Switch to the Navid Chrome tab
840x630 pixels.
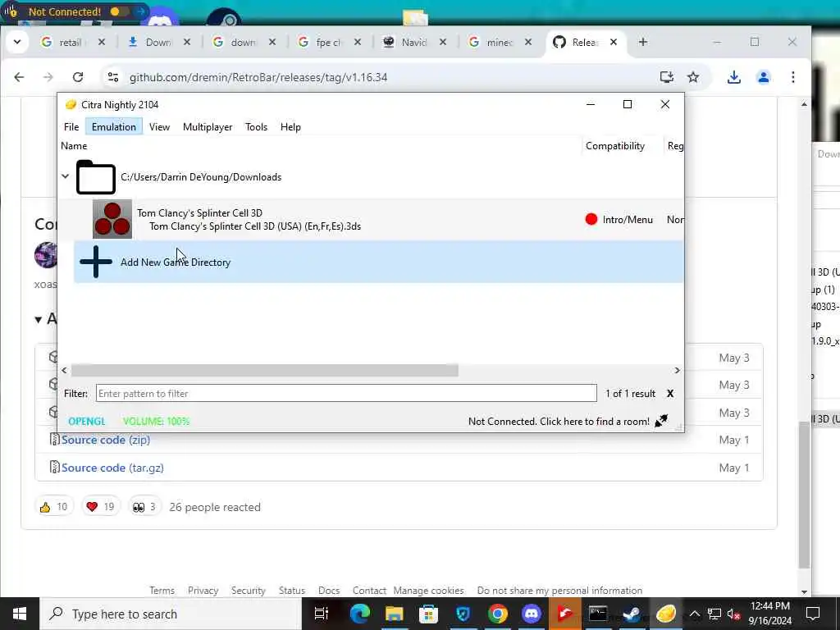point(414,43)
